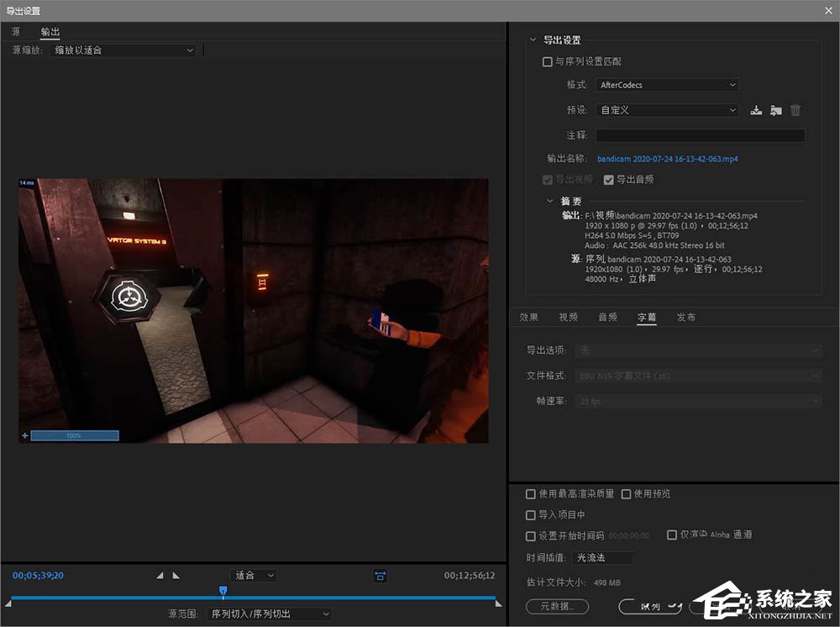Switch to the 视频 tab
The height and width of the screenshot is (627, 840).
point(569,318)
